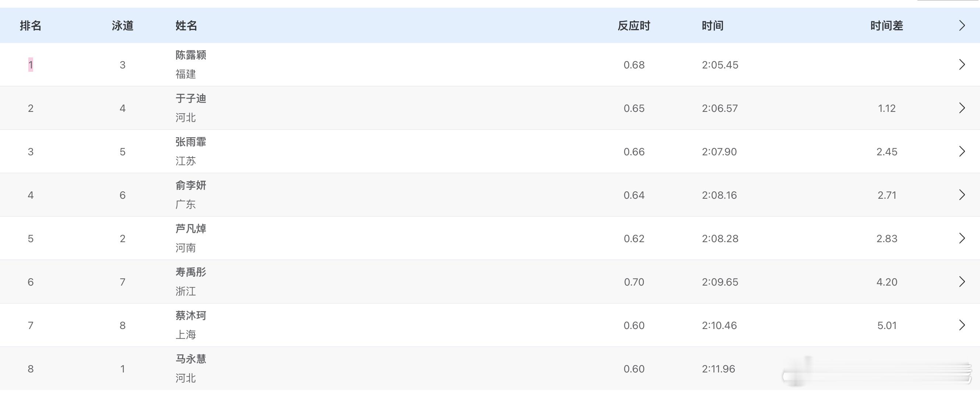Click 寿禹彤 time difference 4.20

886,282
